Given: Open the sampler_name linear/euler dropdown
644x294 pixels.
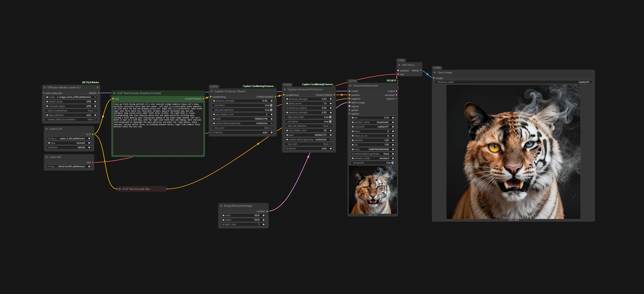Looking at the screenshot, I should 372,122.
